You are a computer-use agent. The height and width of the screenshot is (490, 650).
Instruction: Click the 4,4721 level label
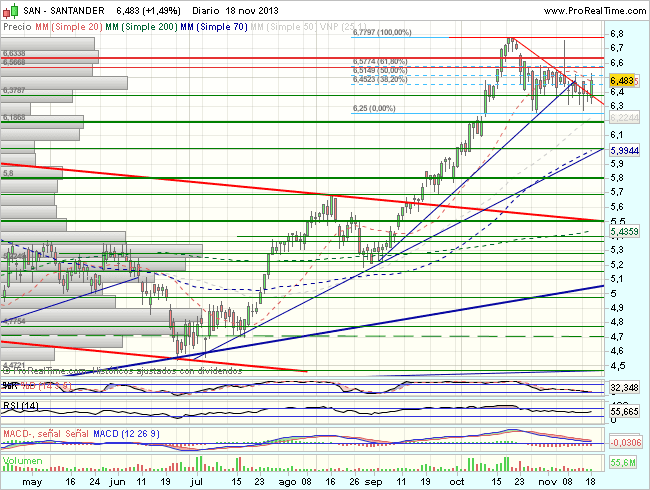pos(14,366)
